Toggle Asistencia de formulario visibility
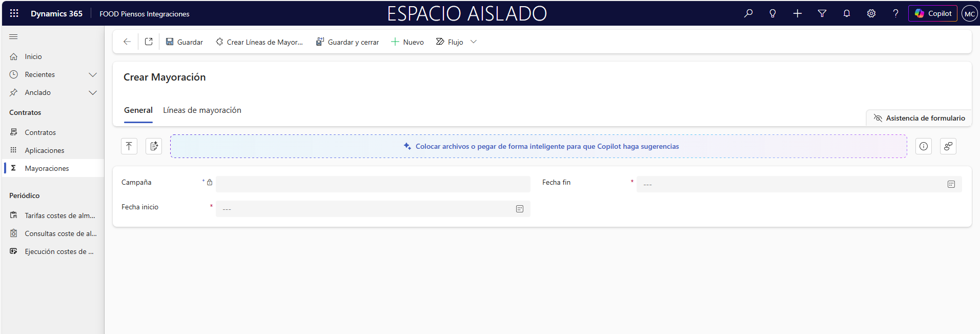This screenshot has width=980, height=334. [x=919, y=118]
